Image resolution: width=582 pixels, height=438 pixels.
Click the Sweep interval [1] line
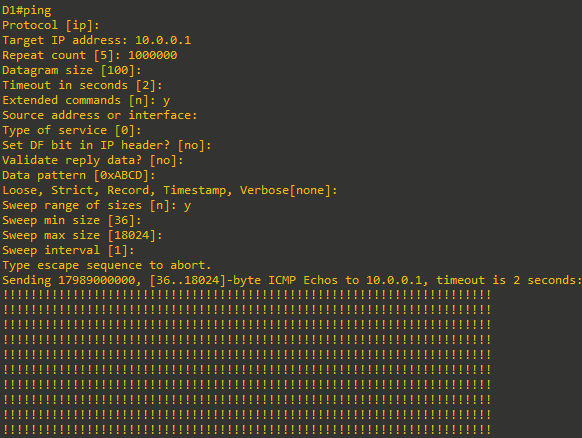68,250
